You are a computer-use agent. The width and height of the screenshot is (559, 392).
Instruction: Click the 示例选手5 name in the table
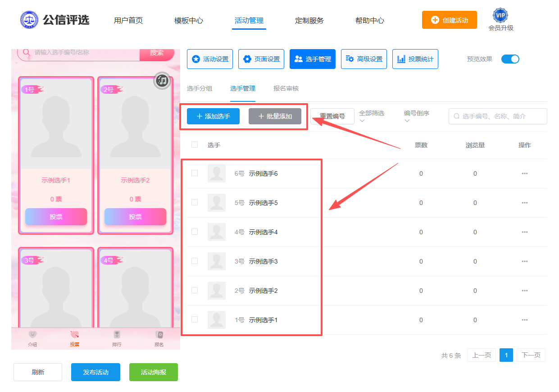264,203
